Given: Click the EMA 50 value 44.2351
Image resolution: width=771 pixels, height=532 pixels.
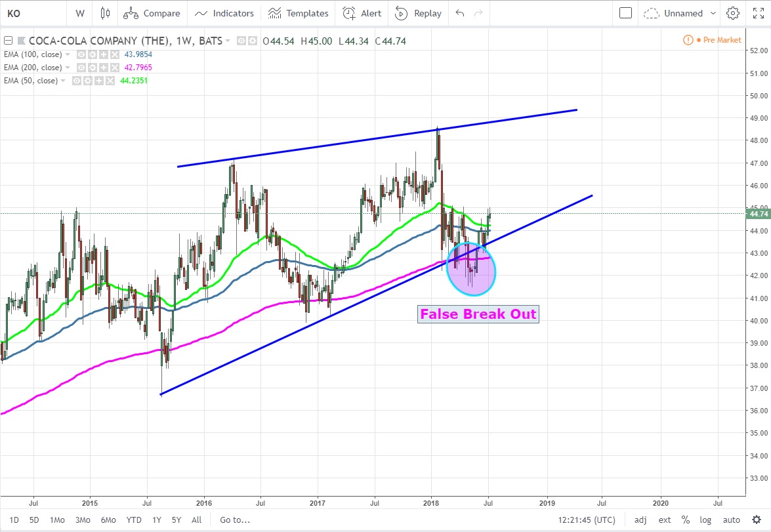Looking at the screenshot, I should coord(134,81).
